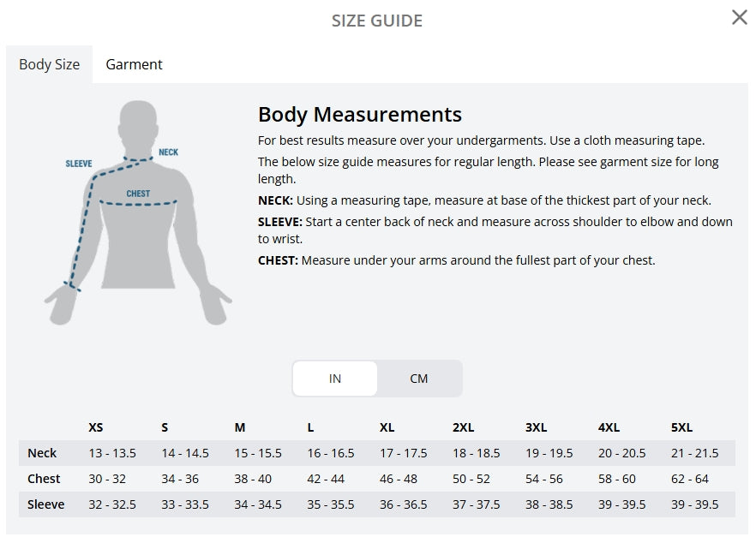This screenshot has width=756, height=543.
Task: Click the L chest value 42 - 44
Action: coord(326,479)
